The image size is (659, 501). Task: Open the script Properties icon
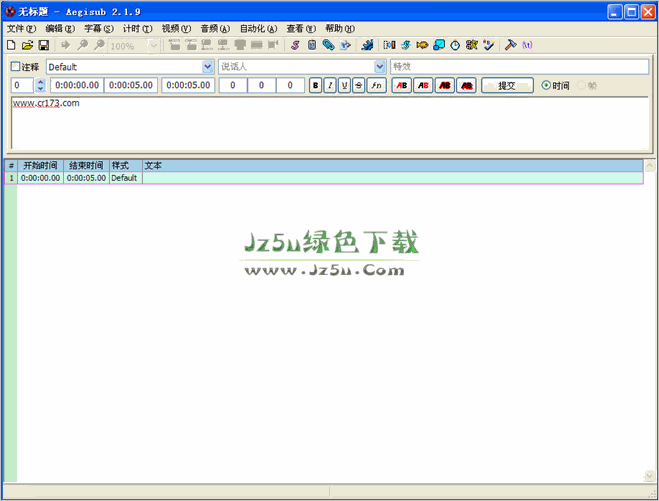pos(312,45)
